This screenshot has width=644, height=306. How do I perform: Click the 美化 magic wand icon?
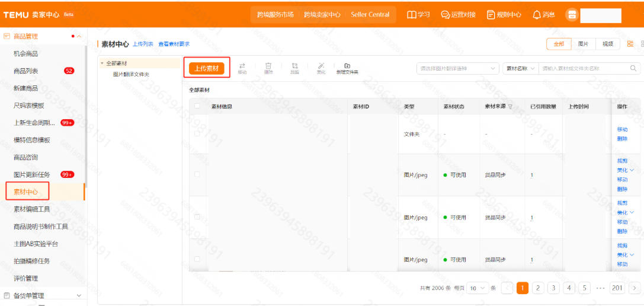321,65
